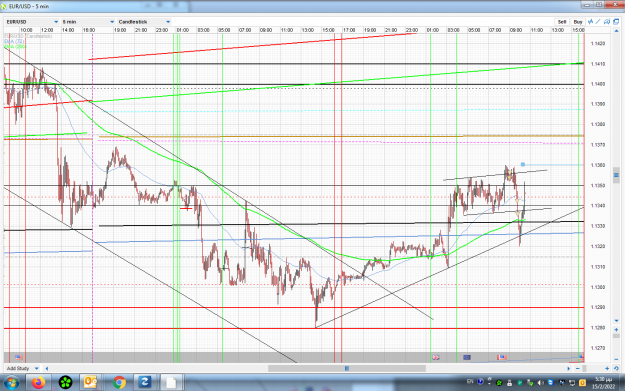Click the speaker volume tray icon
Screen dimensions: 625x391
pos(541,383)
